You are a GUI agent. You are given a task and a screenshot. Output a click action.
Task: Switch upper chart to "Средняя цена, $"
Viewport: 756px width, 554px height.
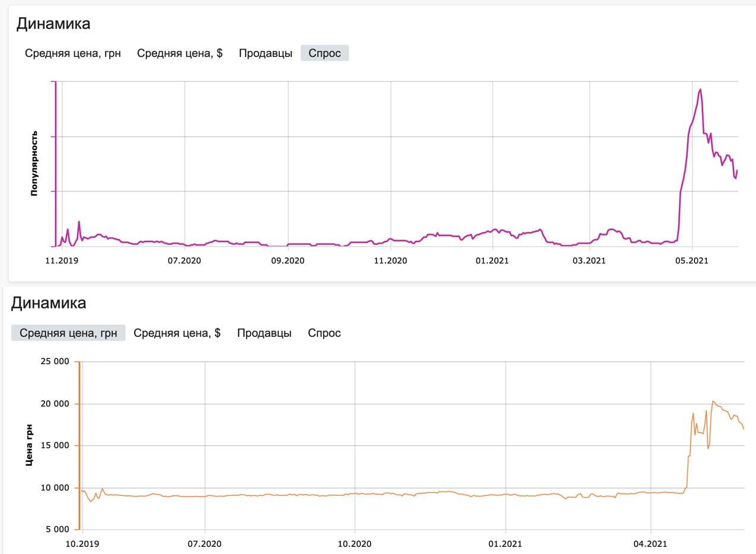click(x=180, y=53)
